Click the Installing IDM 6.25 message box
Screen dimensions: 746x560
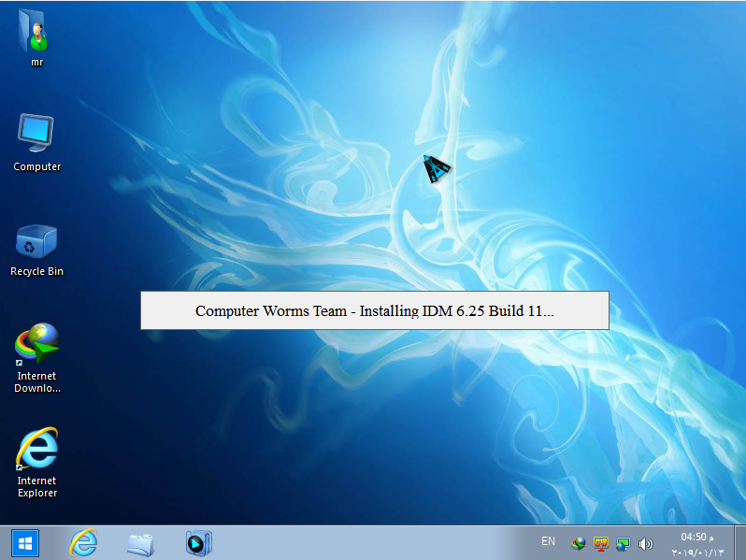[x=375, y=310]
